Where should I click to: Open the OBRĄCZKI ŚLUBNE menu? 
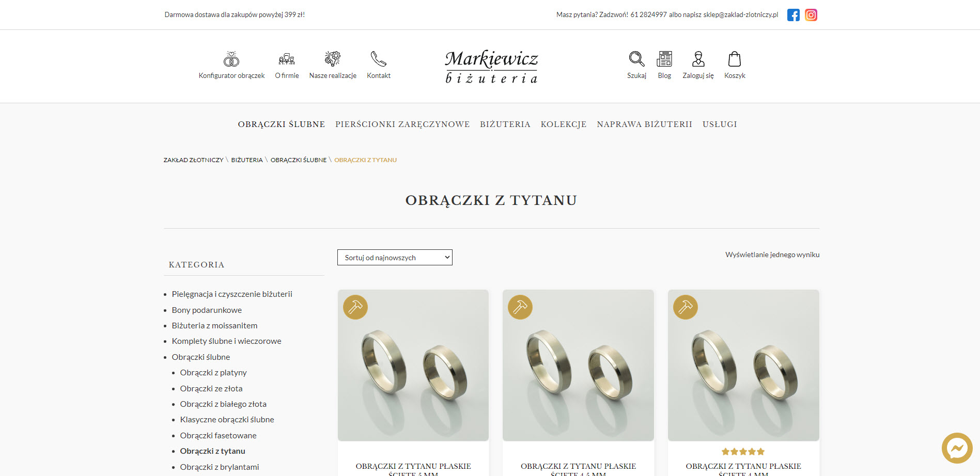click(x=282, y=124)
